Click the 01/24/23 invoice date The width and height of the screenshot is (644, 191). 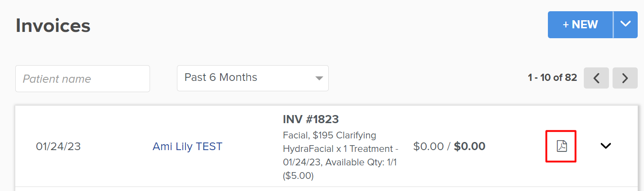coord(58,147)
